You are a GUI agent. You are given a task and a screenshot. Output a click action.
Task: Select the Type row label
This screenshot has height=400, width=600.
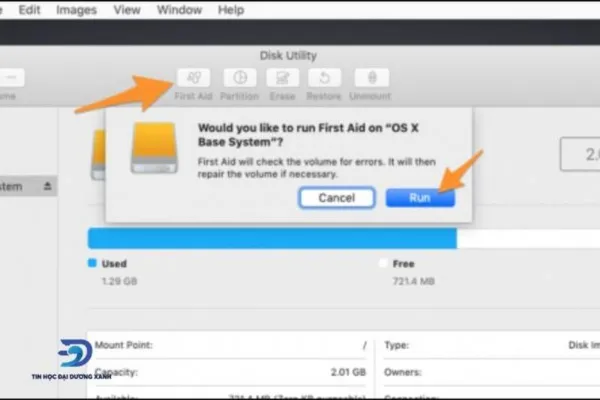point(396,345)
